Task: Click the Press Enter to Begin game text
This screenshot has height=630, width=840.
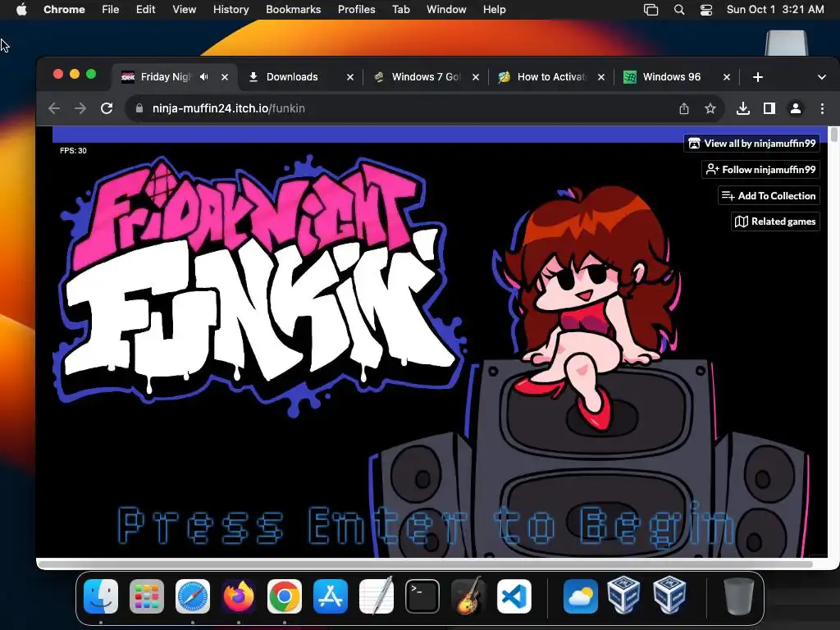Action: coord(427,525)
